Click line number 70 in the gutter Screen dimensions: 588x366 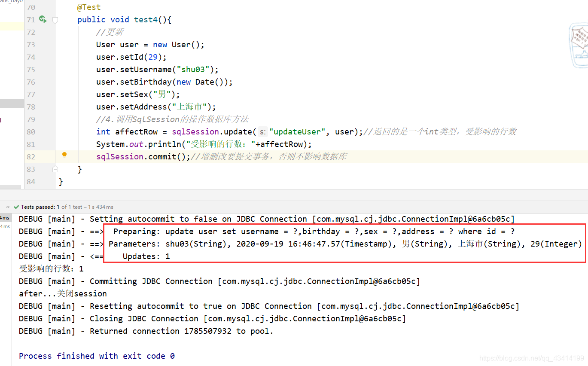click(31, 7)
